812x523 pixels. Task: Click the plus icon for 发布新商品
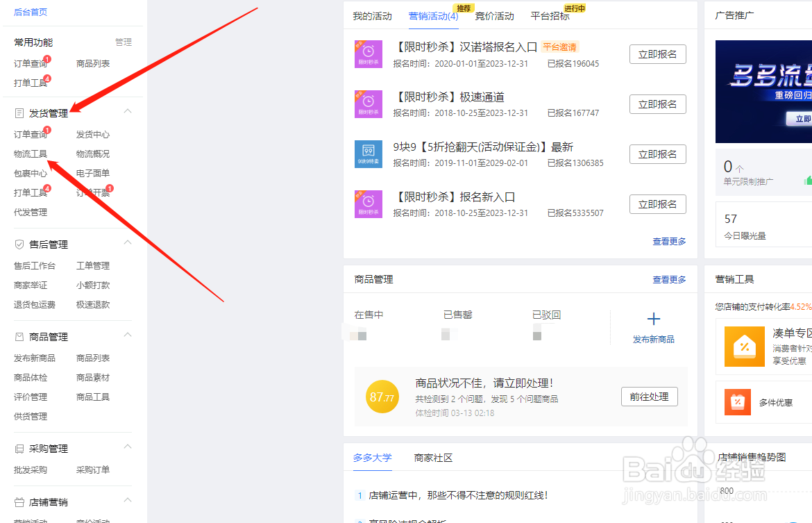pyautogui.click(x=654, y=319)
